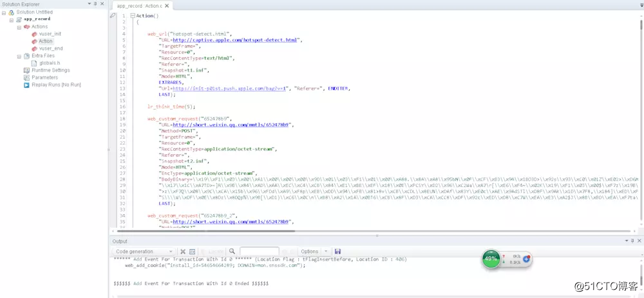The height and width of the screenshot is (298, 644).
Task: Pin the Output panel
Action: [632, 241]
